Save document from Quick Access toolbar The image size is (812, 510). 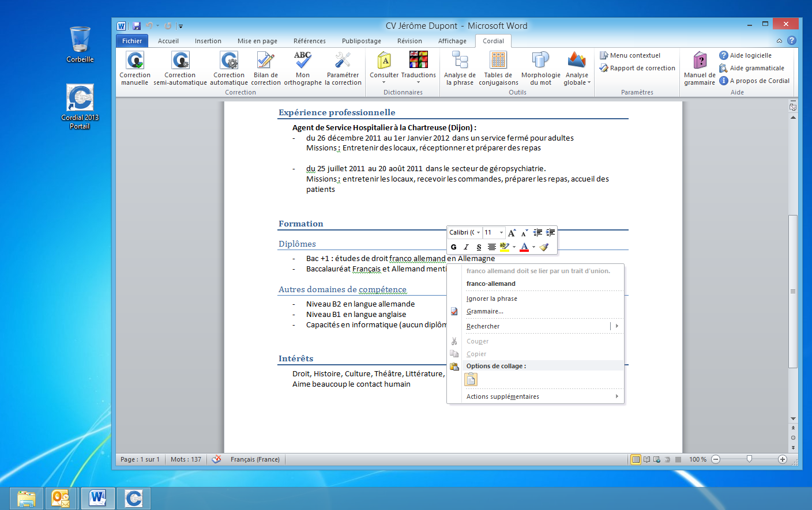click(137, 26)
